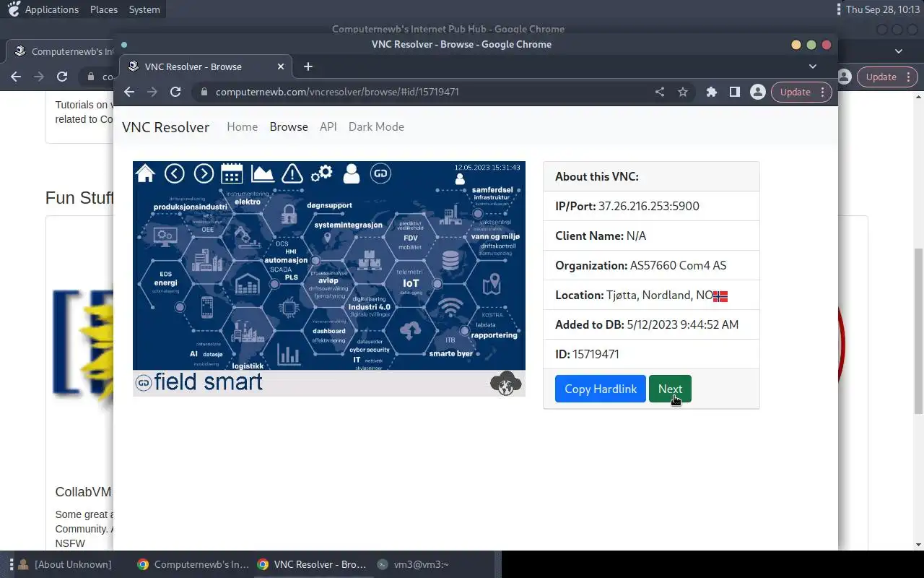924x578 pixels.
Task: Click Location text Tjøtta, Nordland, NO
Action: click(659, 295)
